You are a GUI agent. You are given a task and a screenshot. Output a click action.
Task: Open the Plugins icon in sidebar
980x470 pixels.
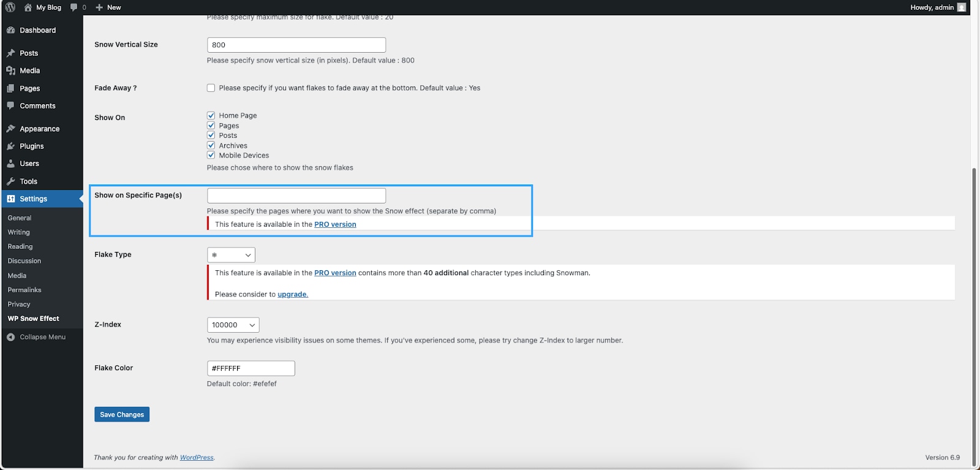pos(10,146)
